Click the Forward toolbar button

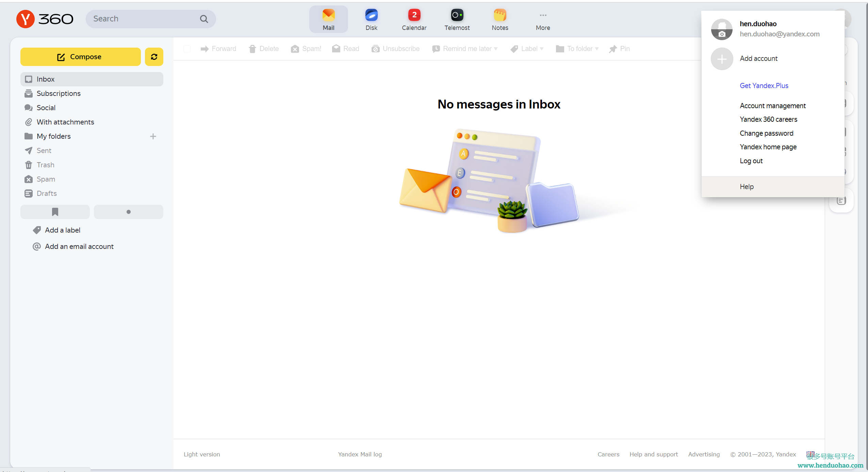(x=218, y=49)
